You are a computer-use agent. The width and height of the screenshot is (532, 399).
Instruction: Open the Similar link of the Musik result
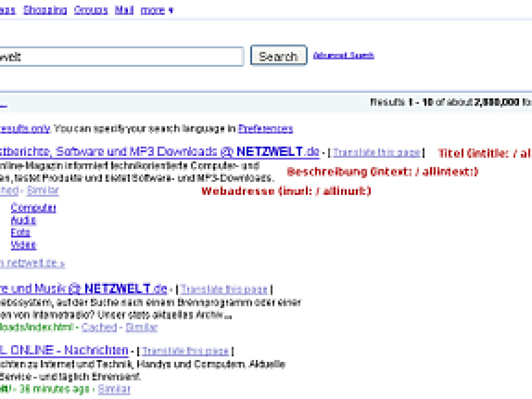click(x=142, y=328)
